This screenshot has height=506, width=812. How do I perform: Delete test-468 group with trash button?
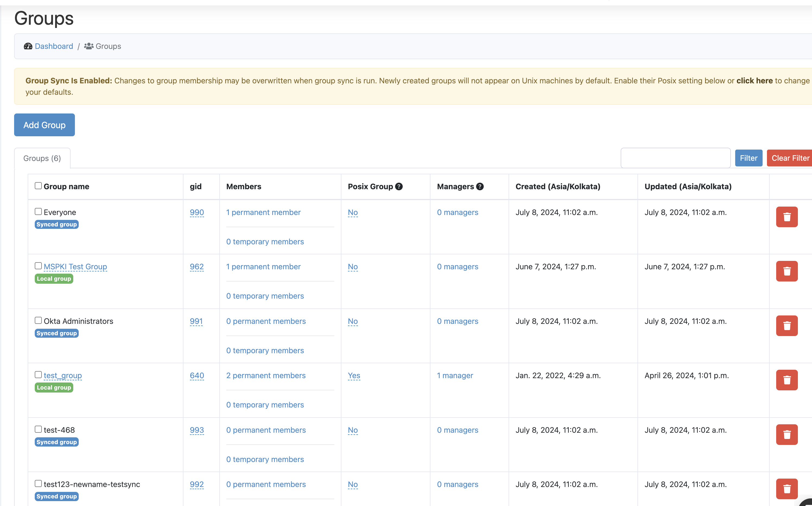[x=786, y=434]
